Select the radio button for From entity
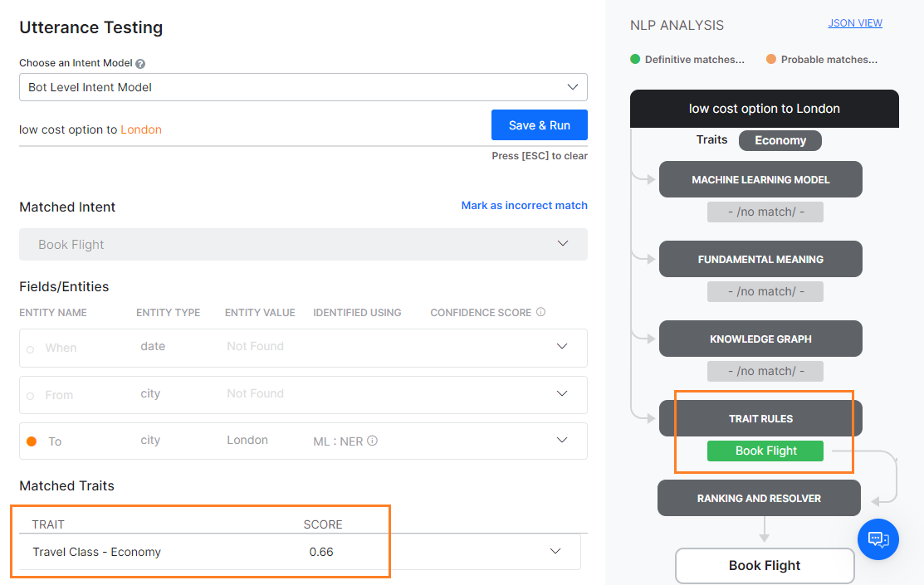The width and height of the screenshot is (924, 585). 31,396
